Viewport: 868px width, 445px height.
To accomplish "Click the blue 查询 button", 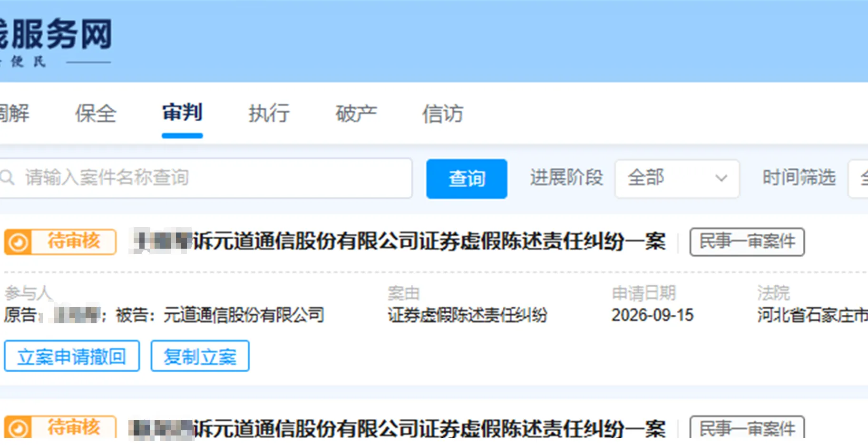I will [467, 179].
